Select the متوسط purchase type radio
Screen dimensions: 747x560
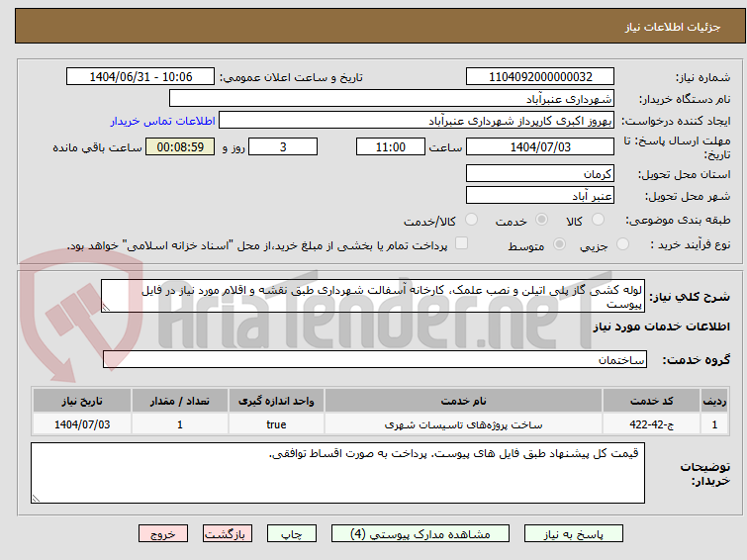pos(559,244)
